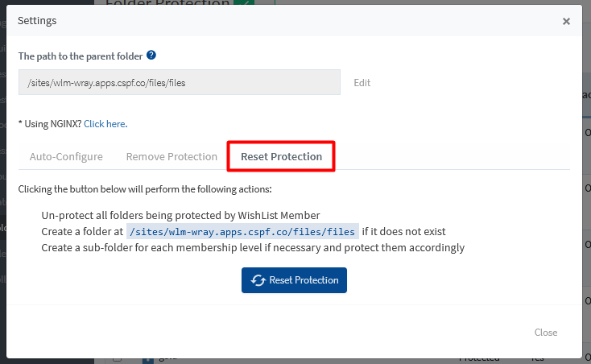
Task: Click Edit next to the folder path
Action: point(362,82)
